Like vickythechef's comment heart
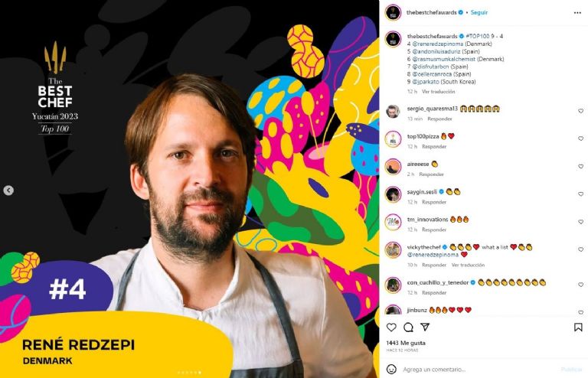Screen dimensions: 588x378 coord(580,249)
